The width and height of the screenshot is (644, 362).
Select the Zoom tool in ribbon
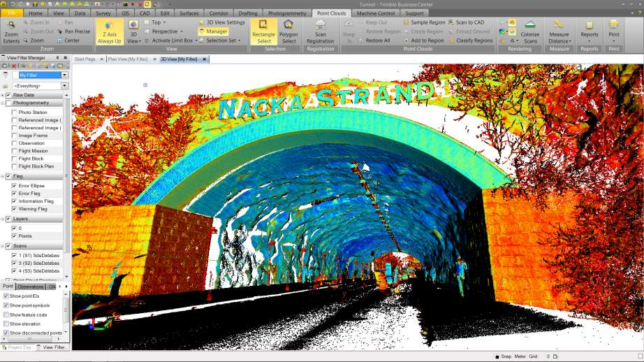coord(34,41)
